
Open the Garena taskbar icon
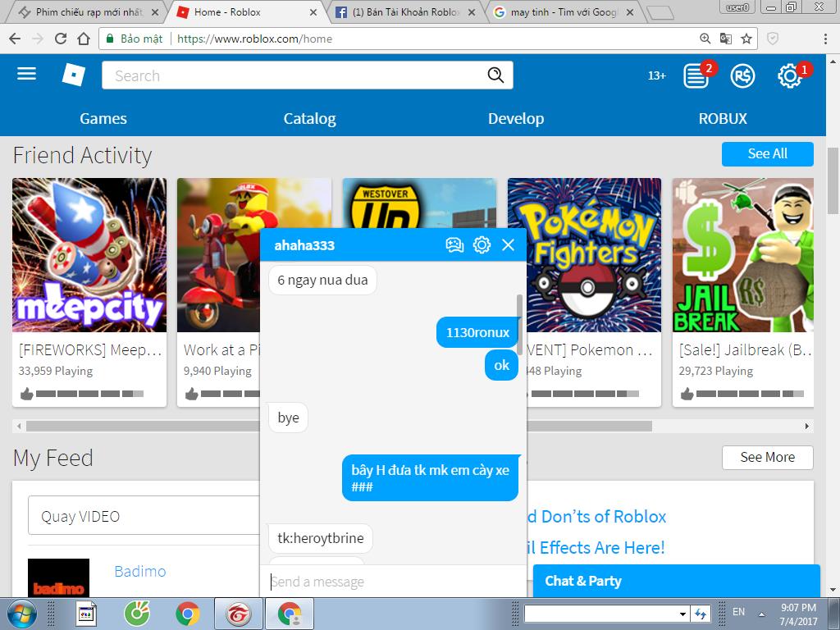(239, 614)
